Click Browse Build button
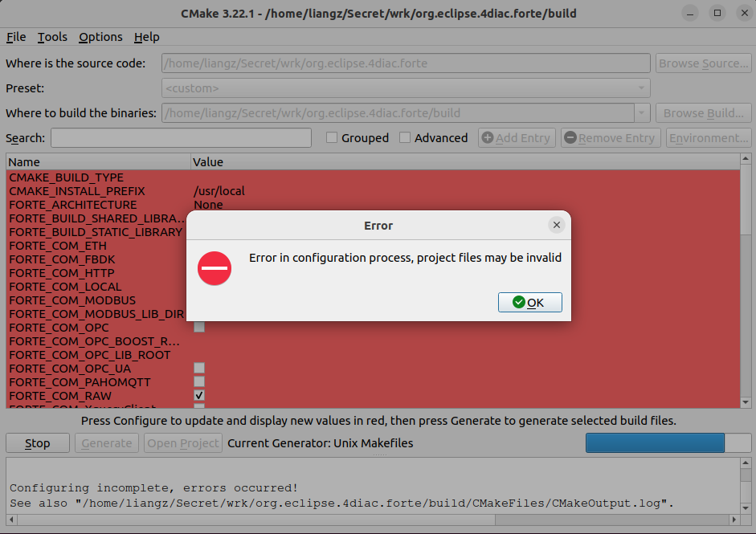The height and width of the screenshot is (534, 756). [x=704, y=112]
